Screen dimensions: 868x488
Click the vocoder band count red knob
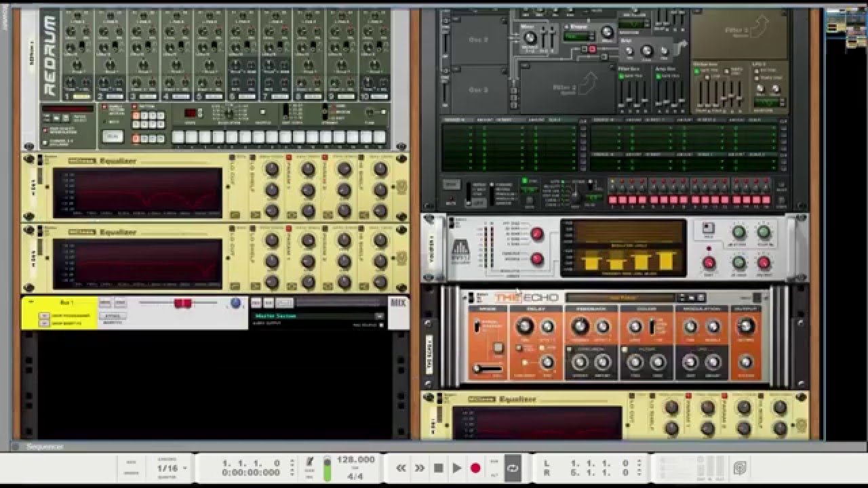pyautogui.click(x=537, y=235)
